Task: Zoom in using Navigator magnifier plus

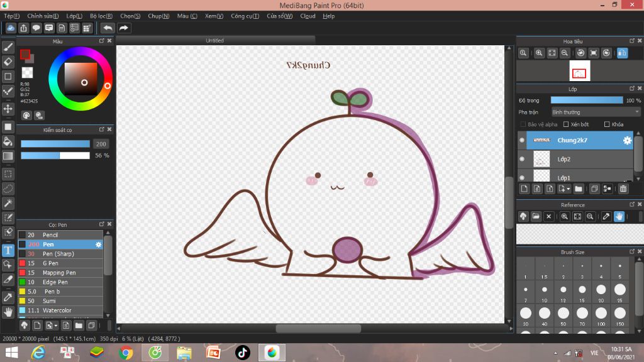Action: point(539,53)
